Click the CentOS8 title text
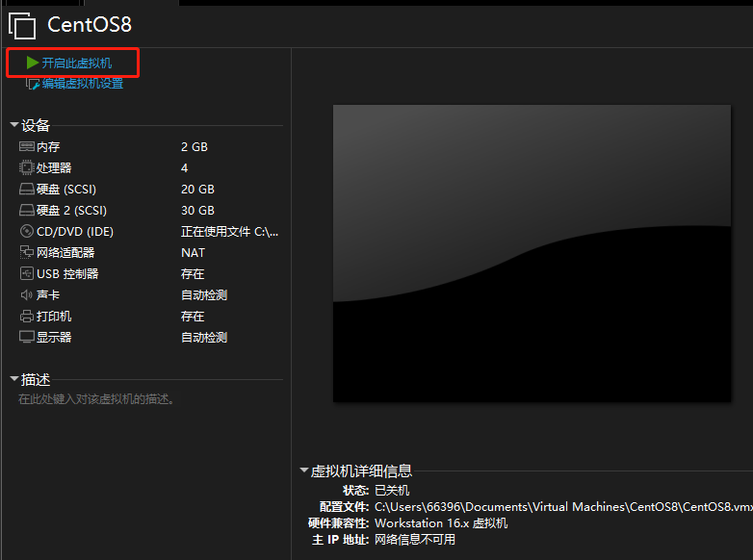Screen dimensions: 753x560 [x=90, y=24]
